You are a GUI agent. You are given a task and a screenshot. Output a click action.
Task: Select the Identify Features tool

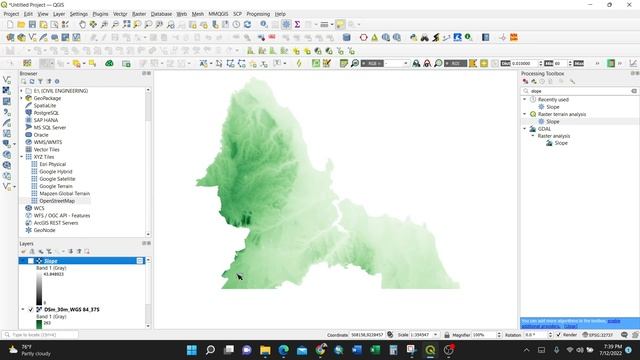[264, 24]
